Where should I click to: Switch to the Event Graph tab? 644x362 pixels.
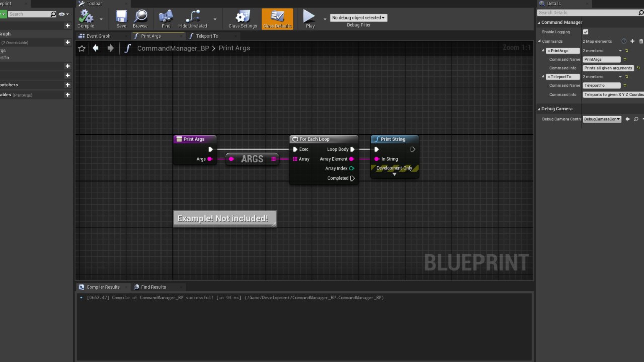coord(98,36)
